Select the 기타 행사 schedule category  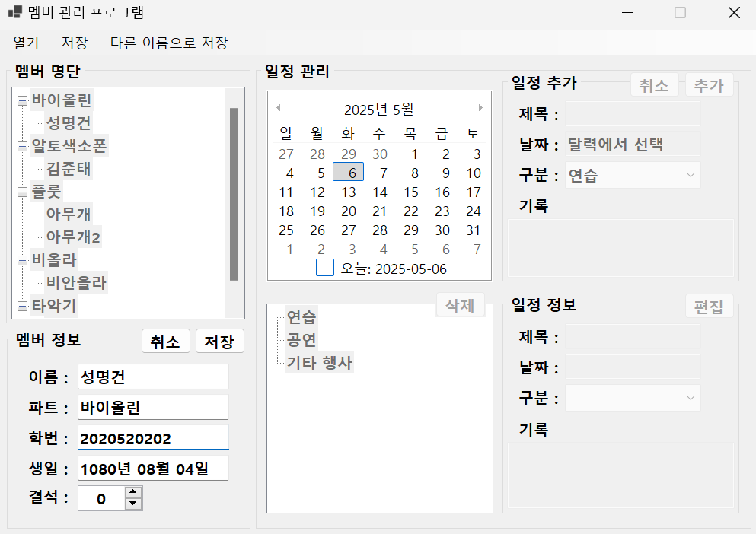click(320, 362)
